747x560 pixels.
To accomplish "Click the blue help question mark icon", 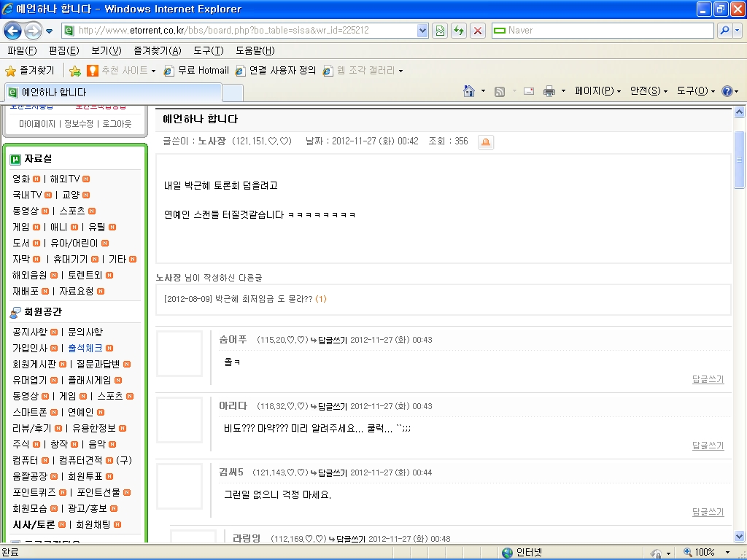I will [727, 91].
